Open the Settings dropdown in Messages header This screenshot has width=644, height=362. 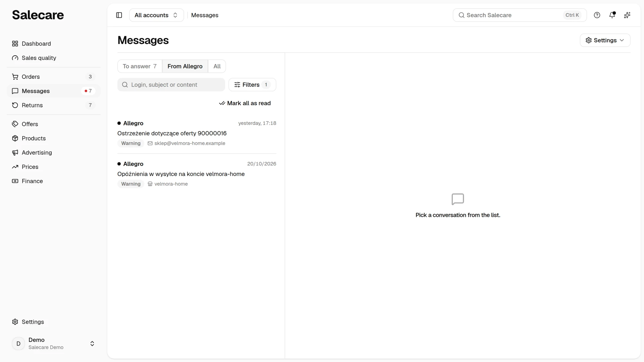pos(605,40)
